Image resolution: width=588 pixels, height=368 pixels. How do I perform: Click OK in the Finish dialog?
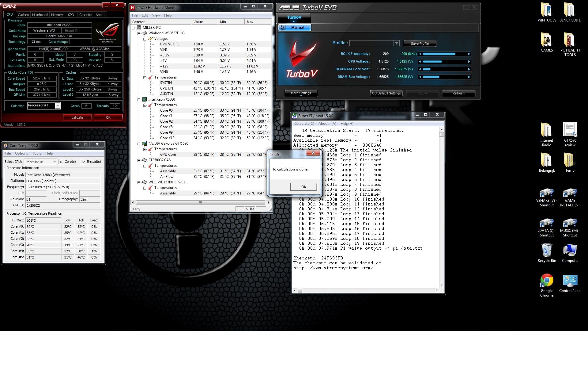point(303,187)
